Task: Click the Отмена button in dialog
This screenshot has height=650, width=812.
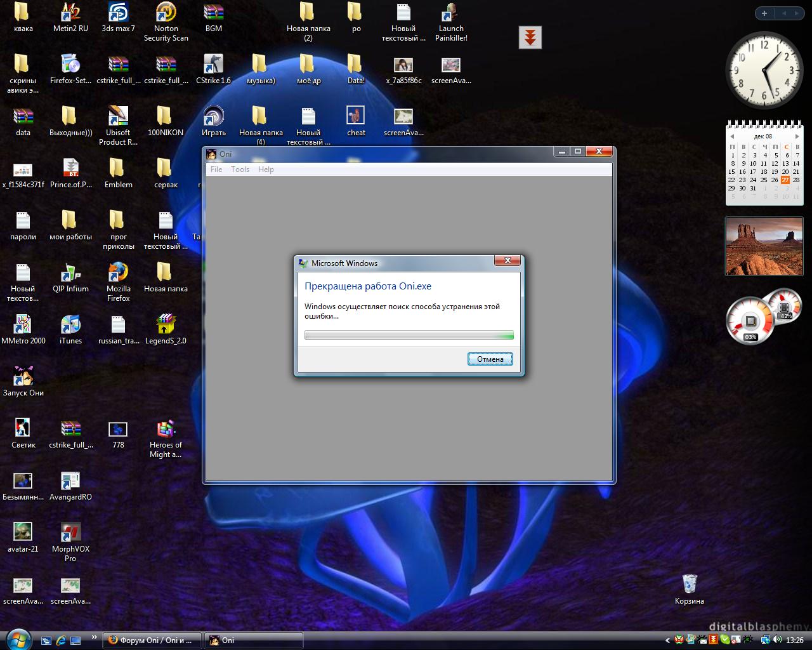Action: [x=490, y=359]
